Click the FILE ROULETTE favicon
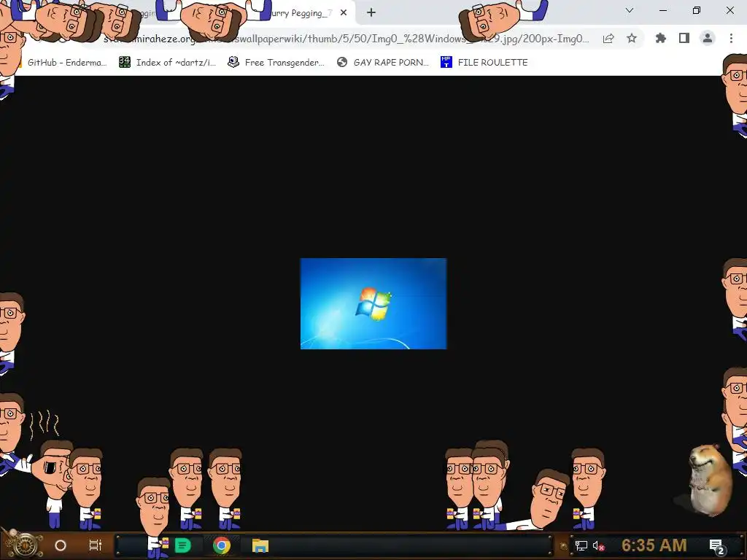Viewport: 747px width, 560px height. tap(446, 62)
